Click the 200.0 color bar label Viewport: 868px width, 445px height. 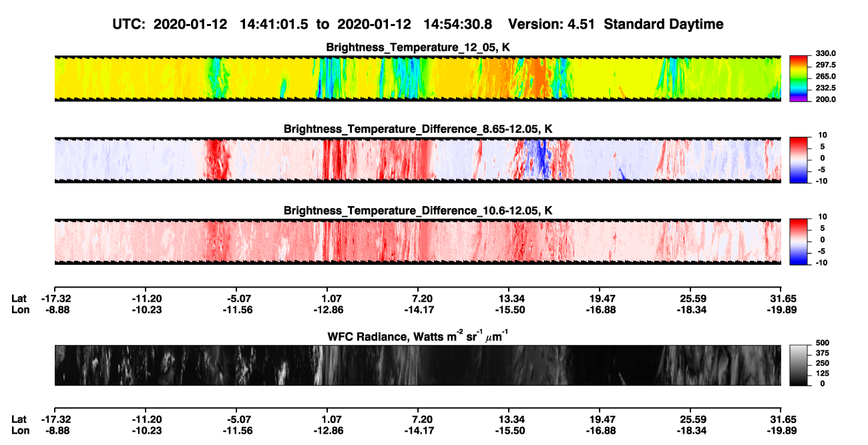826,99
